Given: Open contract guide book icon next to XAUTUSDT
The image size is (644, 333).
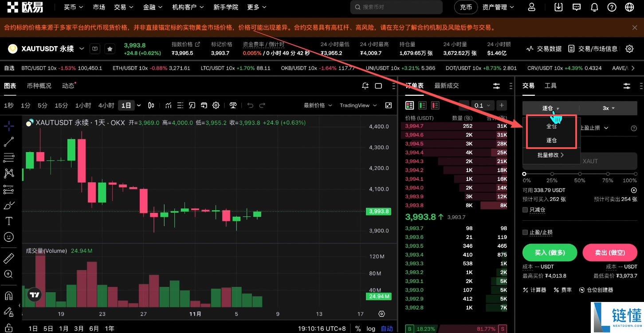Looking at the screenshot, I should (94, 49).
